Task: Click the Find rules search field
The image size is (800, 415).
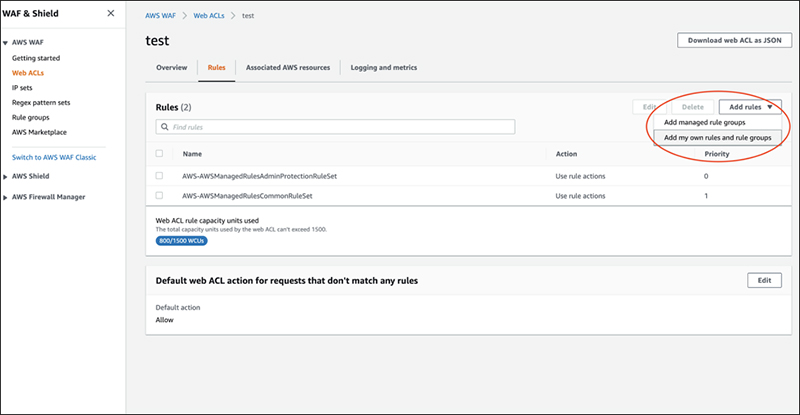Action: 340,128
